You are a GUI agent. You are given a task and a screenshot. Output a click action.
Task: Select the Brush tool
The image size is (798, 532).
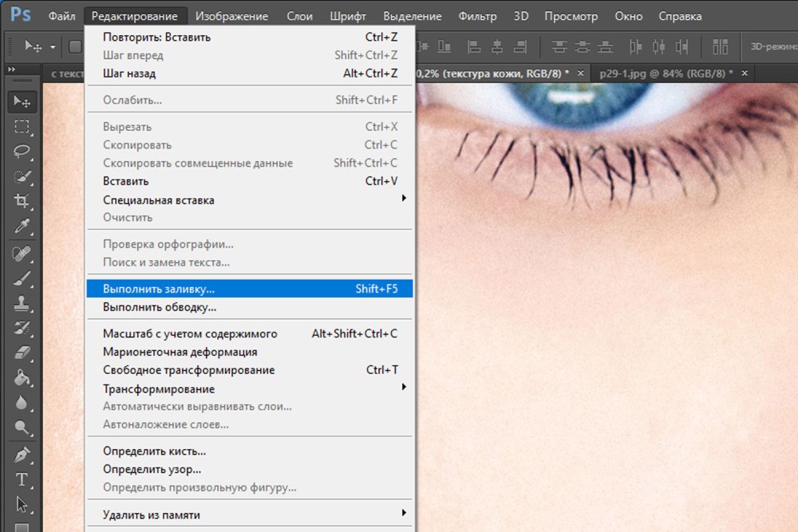click(x=22, y=278)
